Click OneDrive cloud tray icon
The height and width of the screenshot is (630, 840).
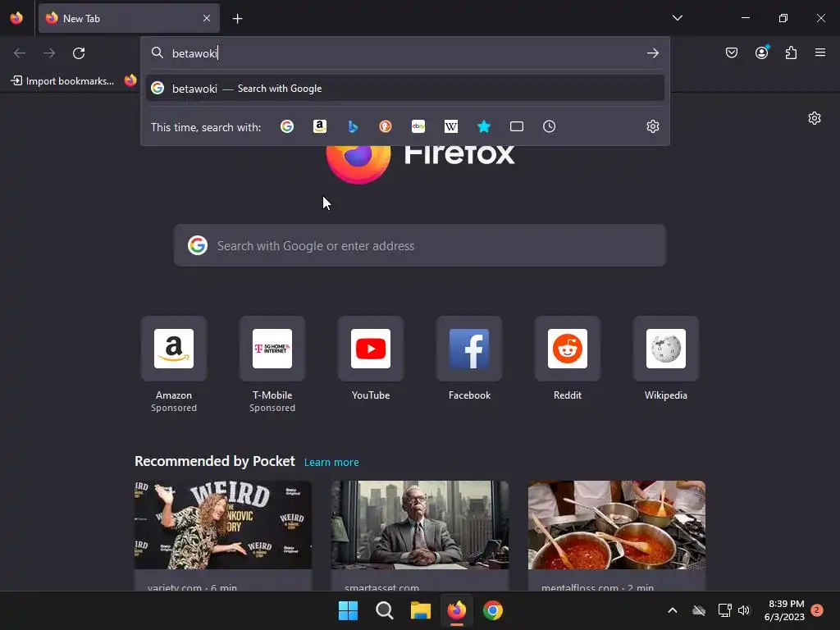click(699, 610)
